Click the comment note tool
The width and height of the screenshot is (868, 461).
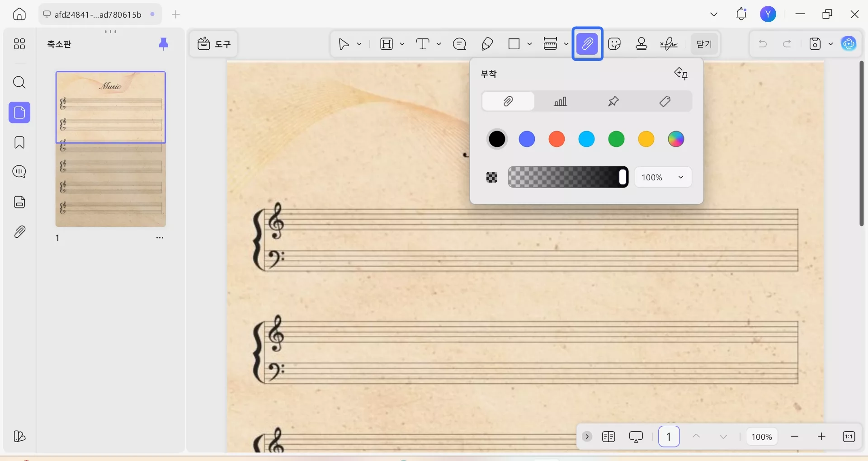tap(459, 44)
